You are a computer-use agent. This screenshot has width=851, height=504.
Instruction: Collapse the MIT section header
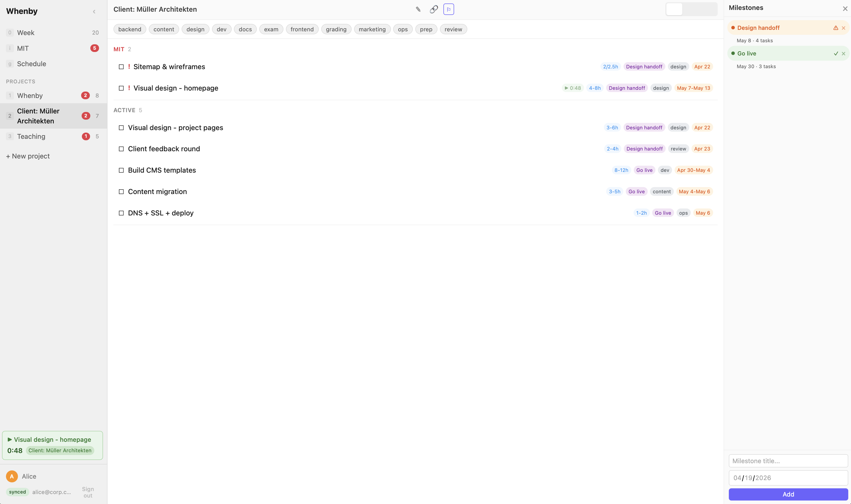118,49
